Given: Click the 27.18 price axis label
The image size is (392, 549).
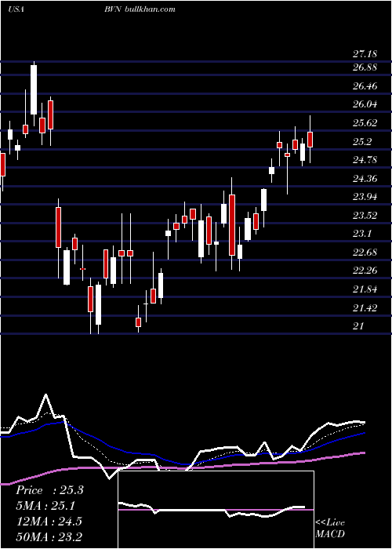Looking at the screenshot, I should click(365, 54).
